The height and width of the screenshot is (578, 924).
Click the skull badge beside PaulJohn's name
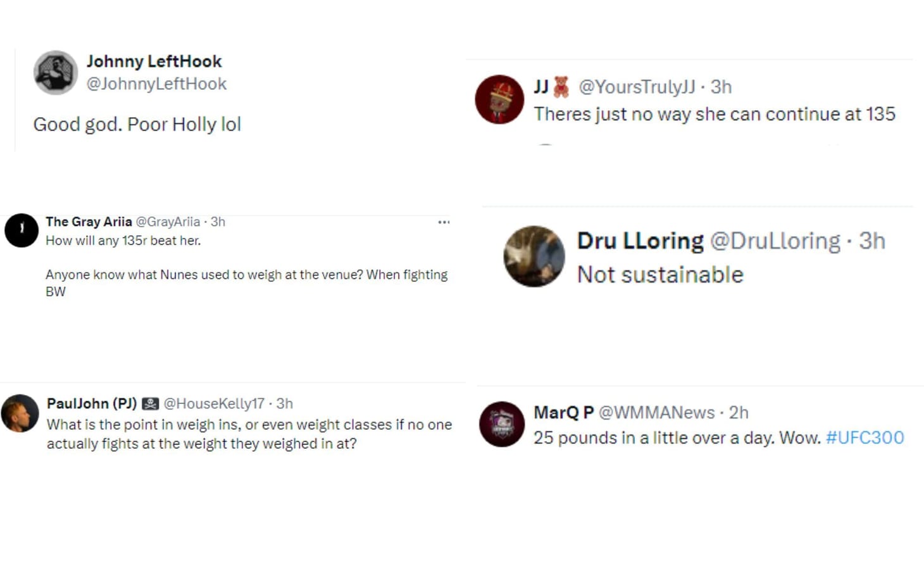(152, 403)
